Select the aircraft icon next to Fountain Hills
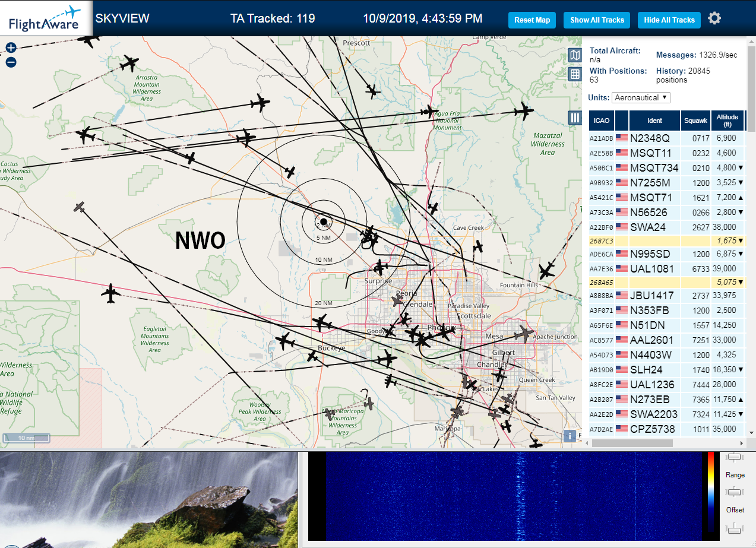This screenshot has width=756, height=548. pyautogui.click(x=546, y=271)
